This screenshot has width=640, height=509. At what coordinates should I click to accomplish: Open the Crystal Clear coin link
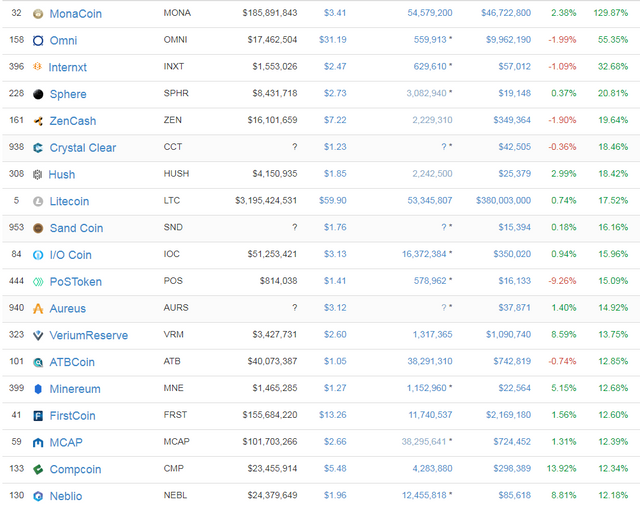pyautogui.click(x=82, y=148)
